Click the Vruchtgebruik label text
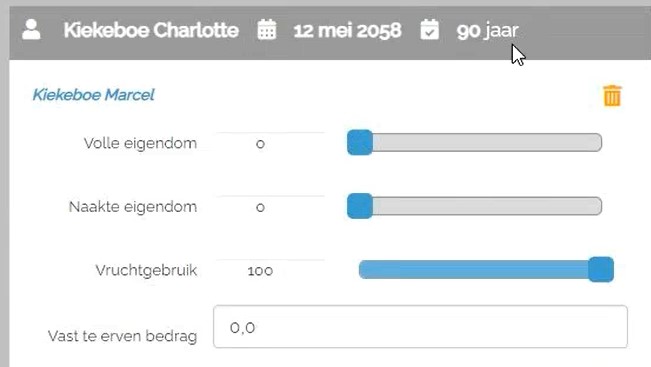The width and height of the screenshot is (651, 367). pos(146,270)
